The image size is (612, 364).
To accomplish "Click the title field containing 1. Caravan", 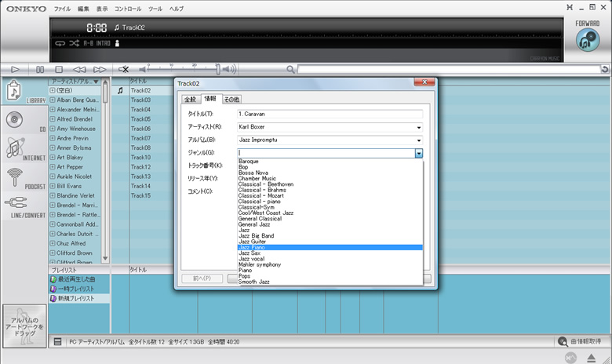I will pyautogui.click(x=330, y=114).
